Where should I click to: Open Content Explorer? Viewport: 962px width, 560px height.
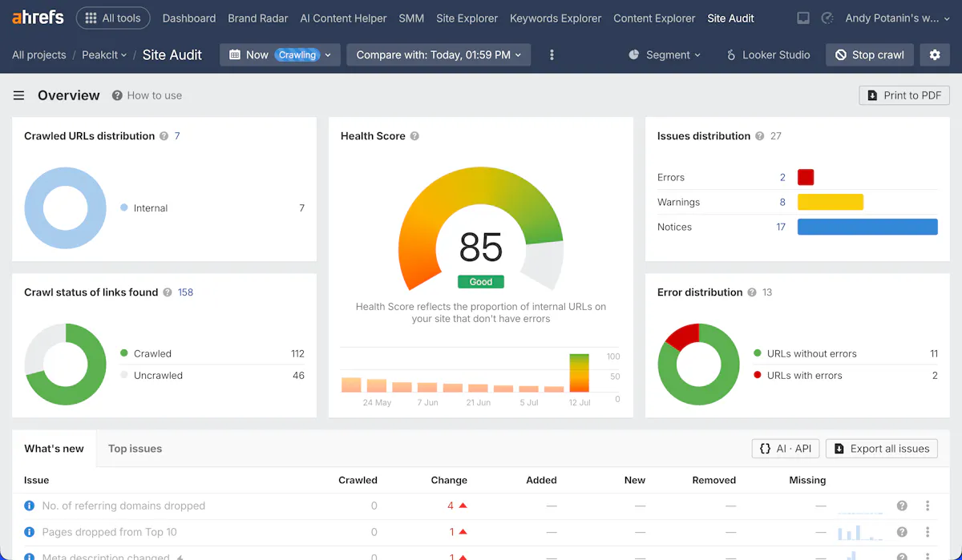tap(654, 18)
